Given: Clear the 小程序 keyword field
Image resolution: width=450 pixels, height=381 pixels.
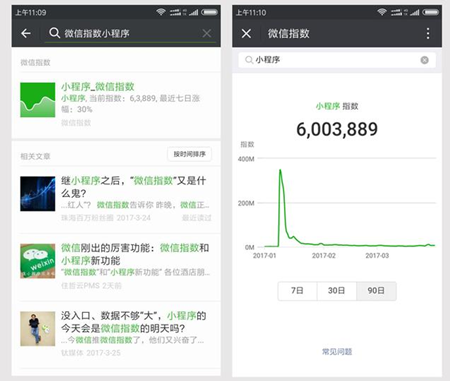Looking at the screenshot, I should 424,60.
